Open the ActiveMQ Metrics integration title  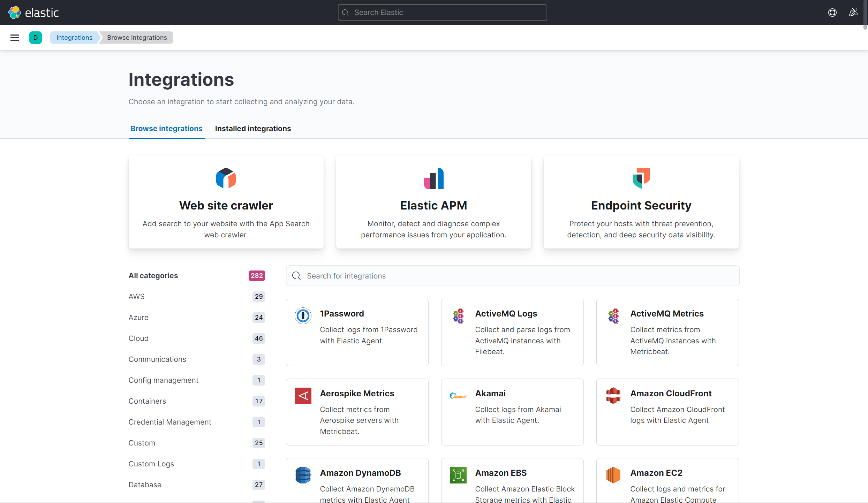(667, 314)
